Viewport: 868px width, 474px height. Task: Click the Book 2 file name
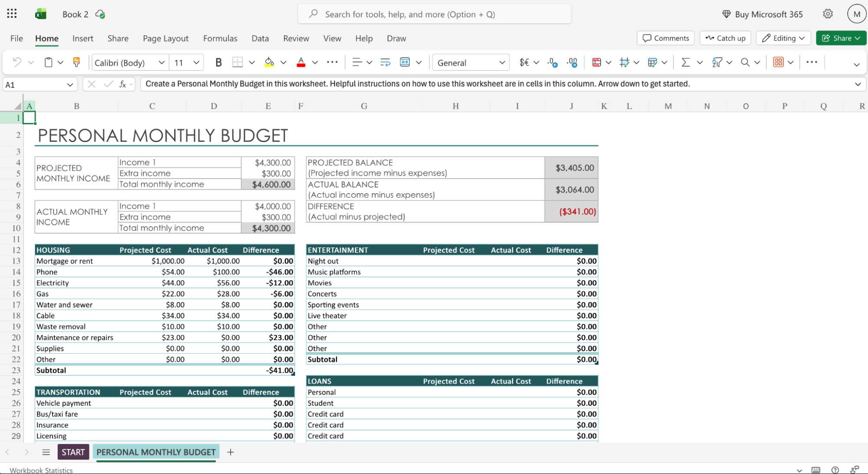75,14
